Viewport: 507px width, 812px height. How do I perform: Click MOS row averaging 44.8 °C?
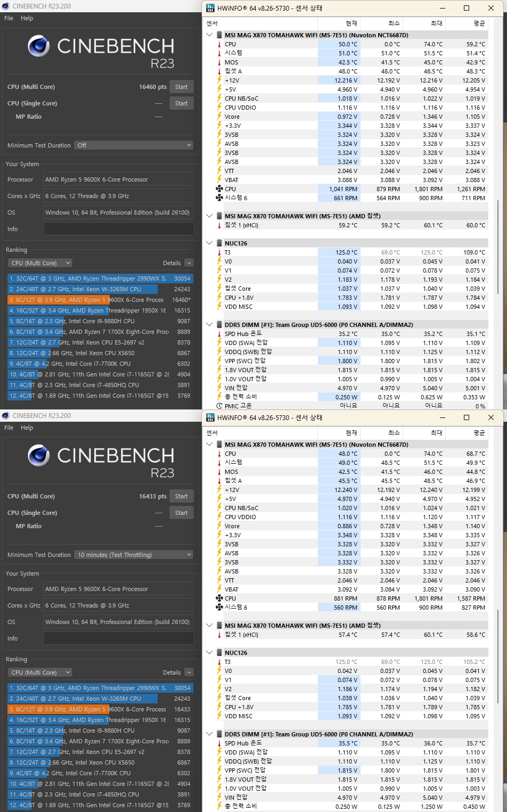(x=351, y=472)
